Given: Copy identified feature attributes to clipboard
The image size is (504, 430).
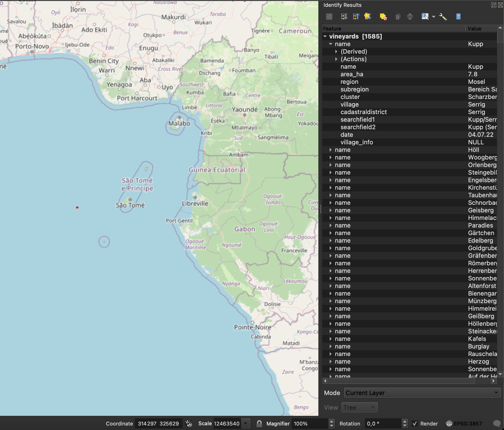Looking at the screenshot, I should pos(398,16).
